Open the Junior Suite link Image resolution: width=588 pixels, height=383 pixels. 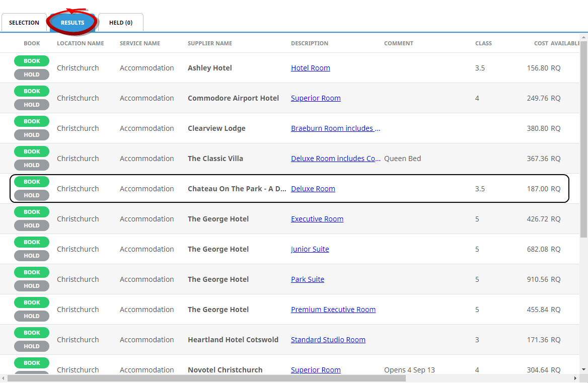click(x=310, y=249)
